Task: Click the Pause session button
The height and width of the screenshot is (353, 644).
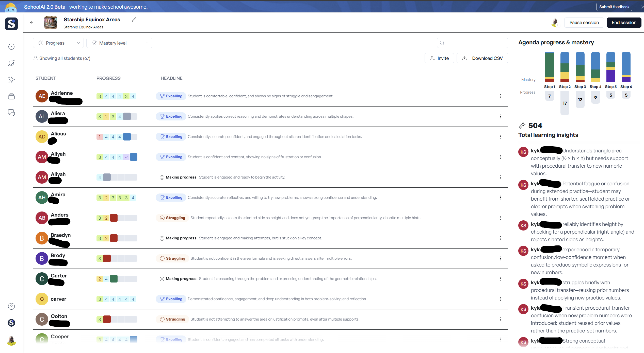Action: (x=584, y=23)
